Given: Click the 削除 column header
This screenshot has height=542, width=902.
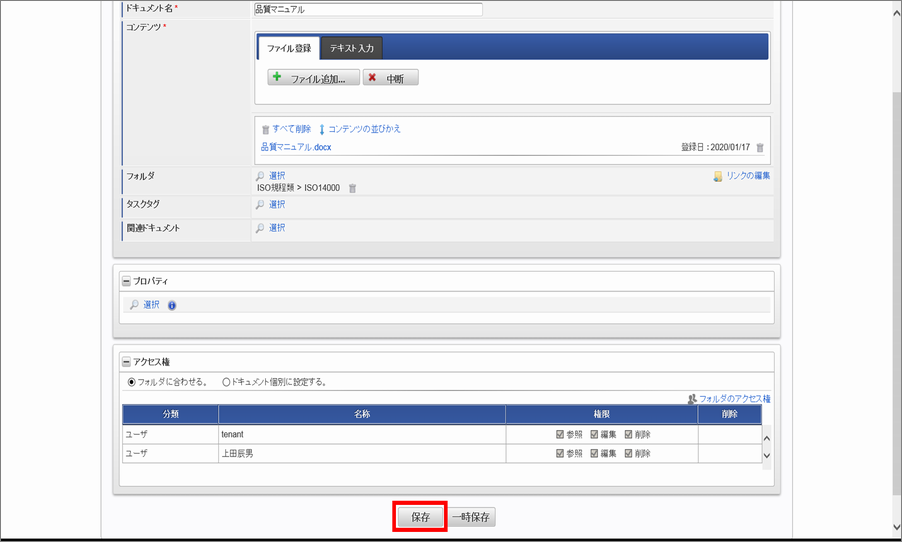Looking at the screenshot, I should point(729,414).
